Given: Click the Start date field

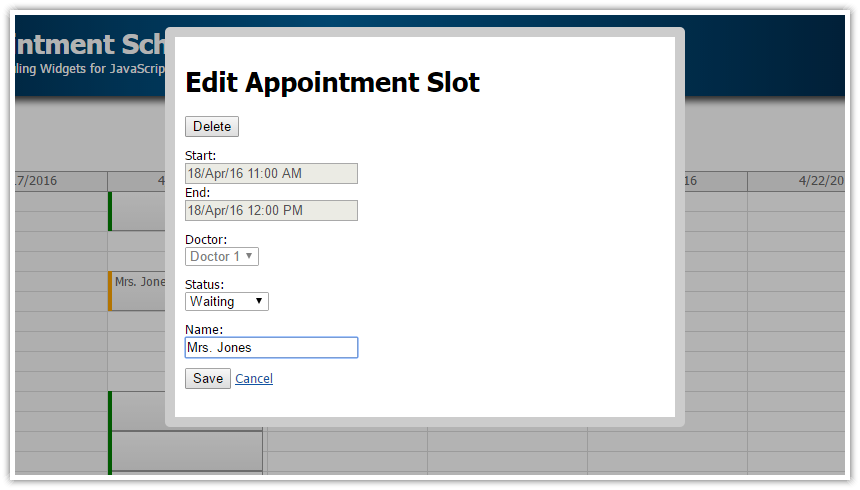Looking at the screenshot, I should tap(271, 173).
